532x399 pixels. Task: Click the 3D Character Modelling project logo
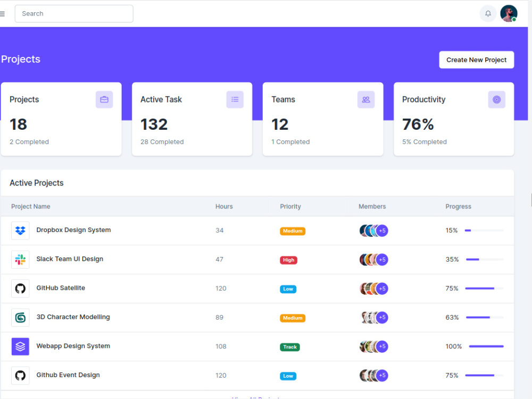tap(20, 317)
